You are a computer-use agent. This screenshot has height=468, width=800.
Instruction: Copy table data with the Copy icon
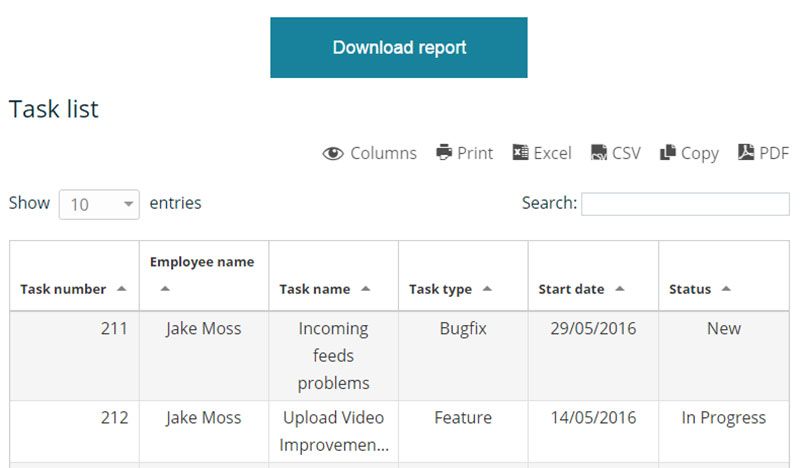667,152
